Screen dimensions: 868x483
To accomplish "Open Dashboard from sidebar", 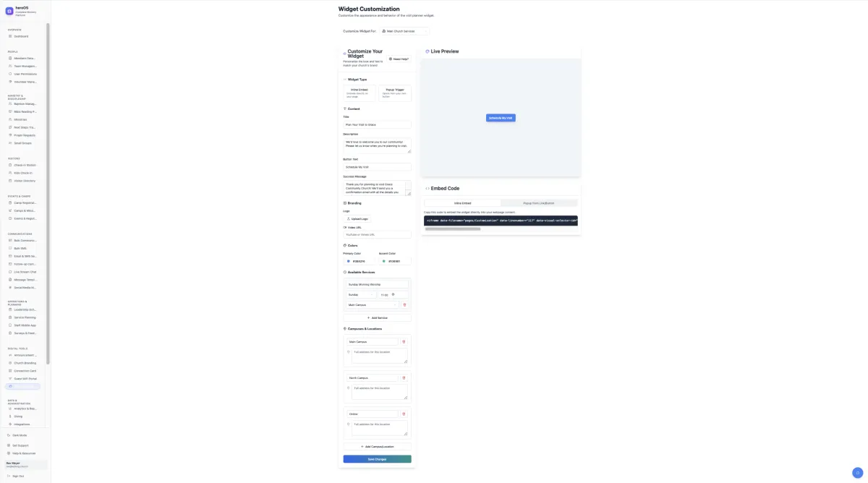I will tap(21, 36).
